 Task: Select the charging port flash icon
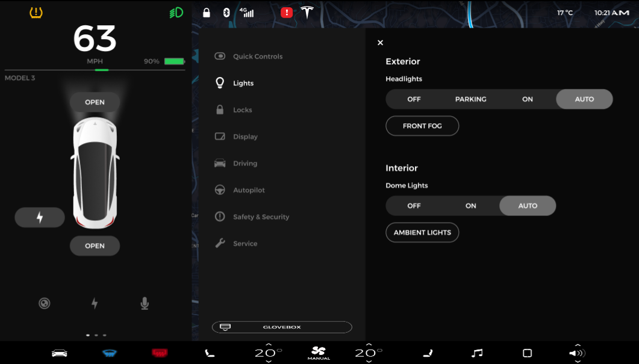pos(40,217)
